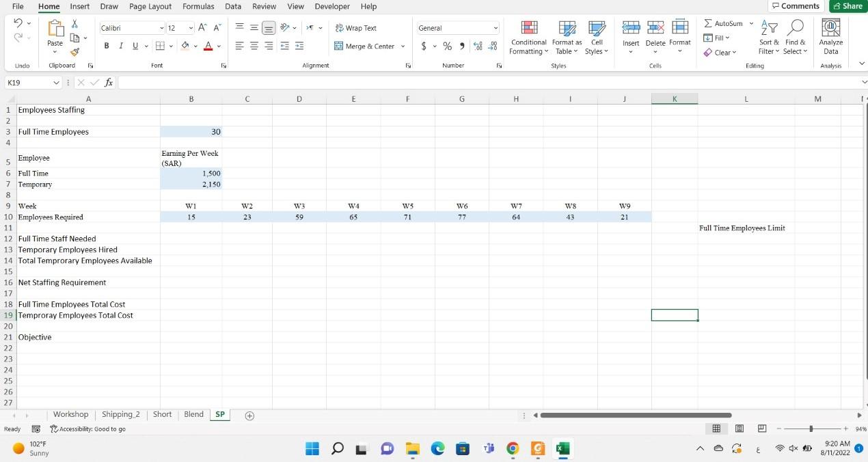Image resolution: width=868 pixels, height=462 pixels.
Task: Toggle Italic formatting
Action: (x=121, y=46)
